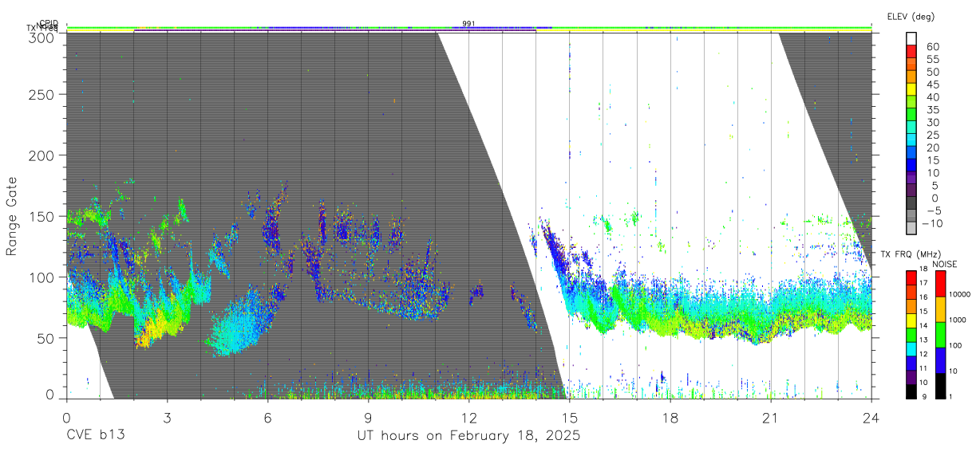Pick the cyan 12–13 MHz TX FRQ swatch
This screenshot has width=980, height=452.
pyautogui.click(x=911, y=348)
